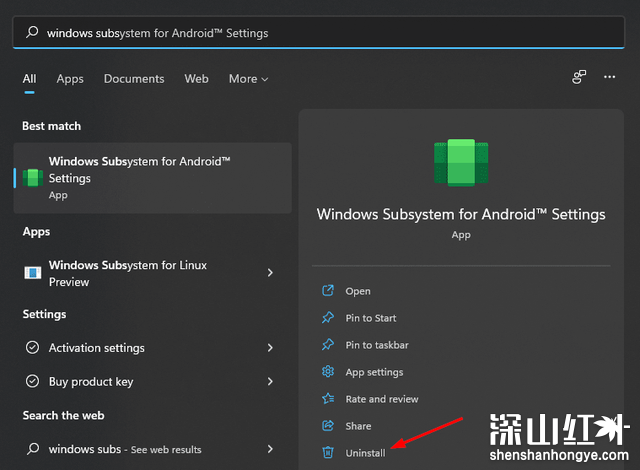The width and height of the screenshot is (640, 470).
Task: Click large Android subsystem icon in details pane
Action: (x=461, y=162)
